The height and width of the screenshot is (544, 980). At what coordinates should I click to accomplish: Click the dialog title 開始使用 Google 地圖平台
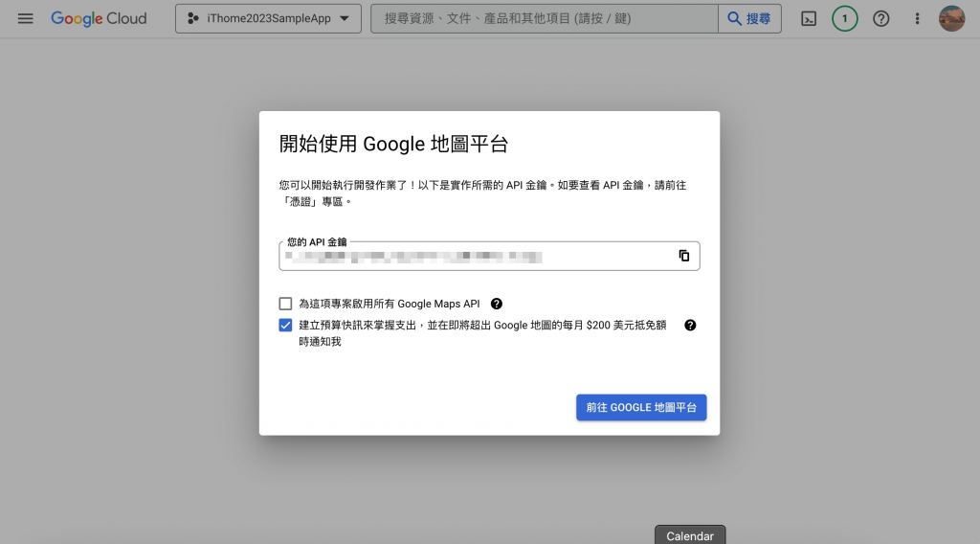tap(393, 144)
